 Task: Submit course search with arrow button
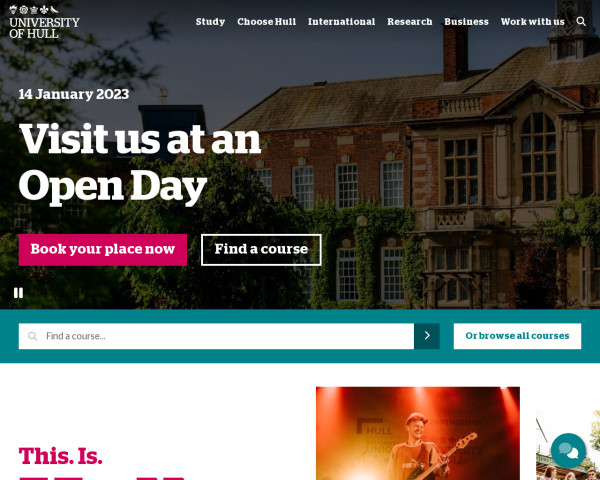pos(427,336)
